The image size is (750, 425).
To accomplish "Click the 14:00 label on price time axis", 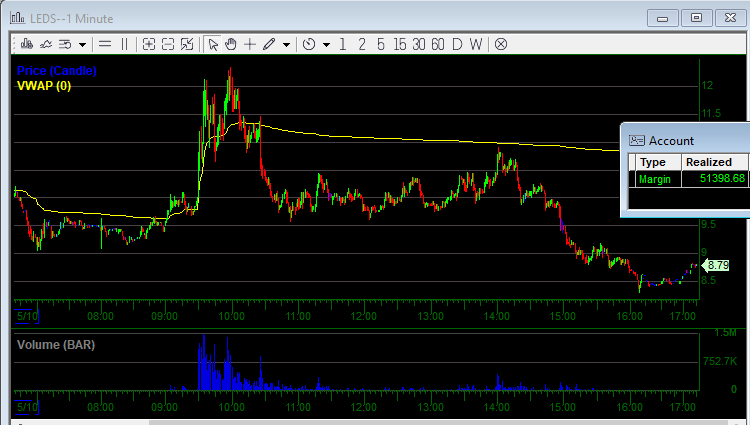I will pos(496,316).
